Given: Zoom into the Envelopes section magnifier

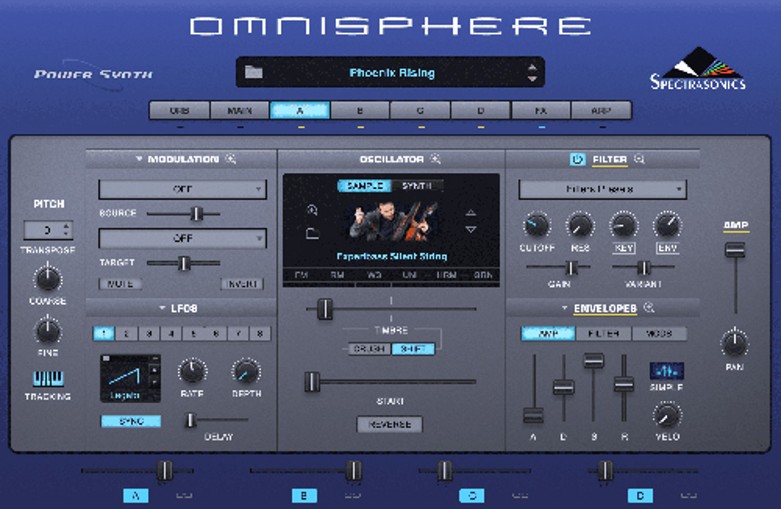Looking at the screenshot, I should (649, 308).
